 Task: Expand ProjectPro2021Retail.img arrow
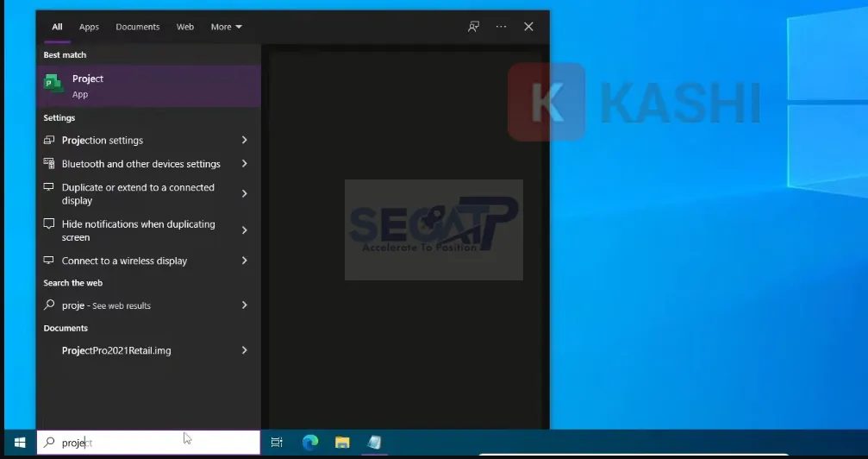click(x=244, y=350)
